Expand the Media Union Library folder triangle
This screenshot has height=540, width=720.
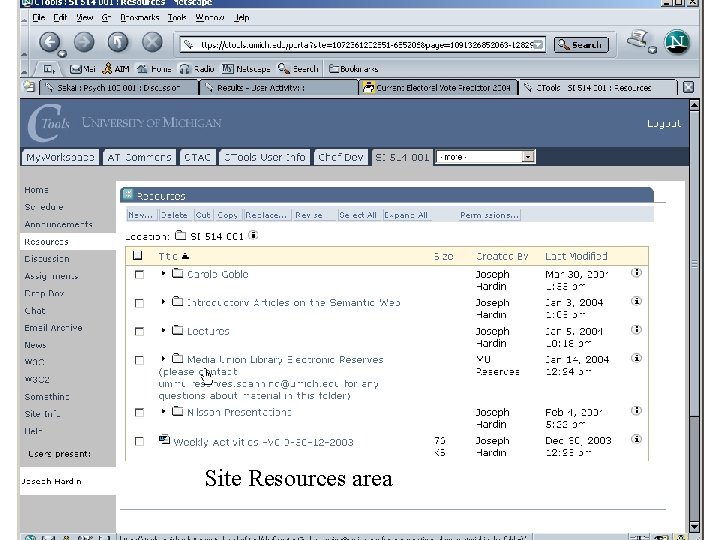(x=163, y=359)
